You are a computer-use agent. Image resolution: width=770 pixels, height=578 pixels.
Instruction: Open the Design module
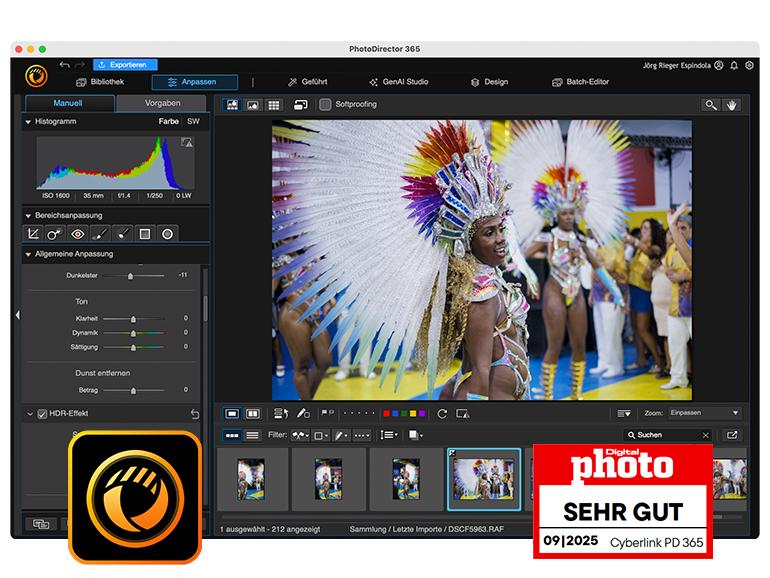[x=489, y=82]
